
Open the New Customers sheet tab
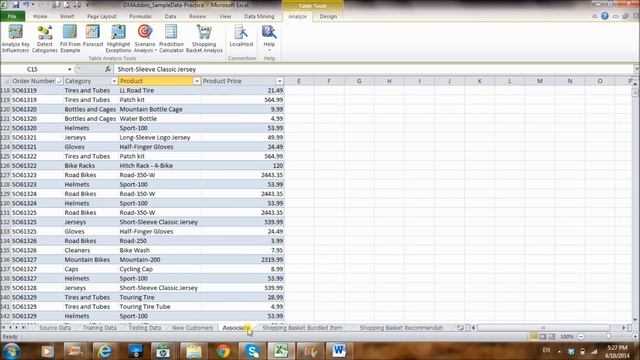[x=192, y=328]
